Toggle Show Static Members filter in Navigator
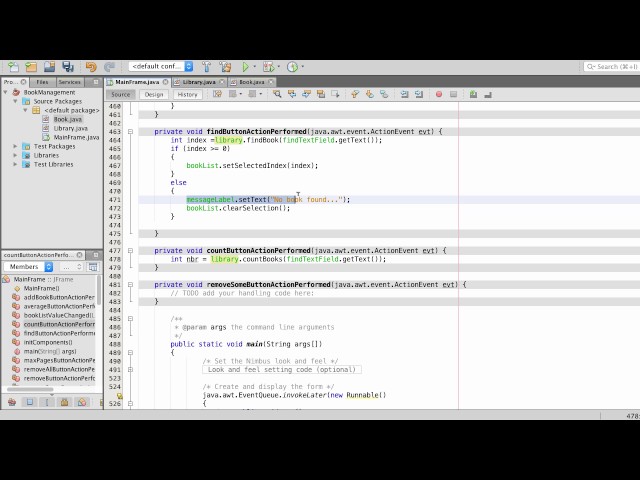Viewport: 640px width, 480px height. pos(47,402)
